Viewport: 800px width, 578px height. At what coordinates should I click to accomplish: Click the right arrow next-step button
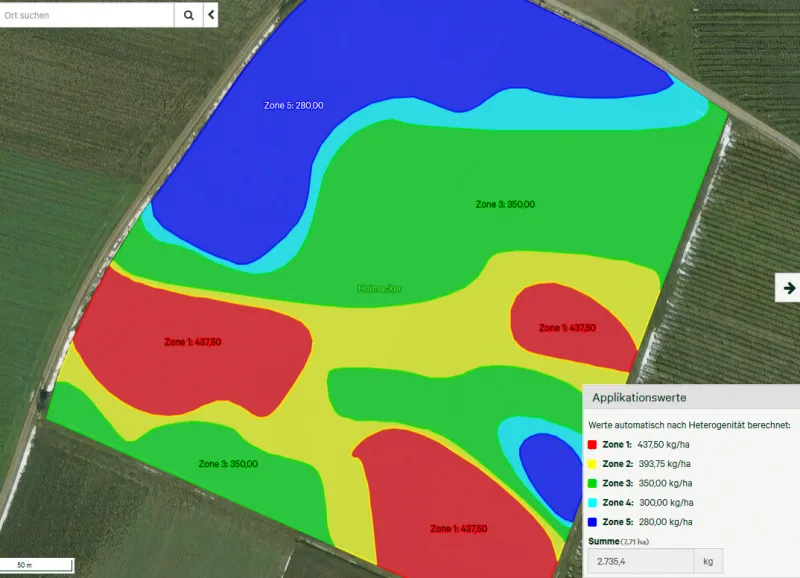click(x=789, y=288)
